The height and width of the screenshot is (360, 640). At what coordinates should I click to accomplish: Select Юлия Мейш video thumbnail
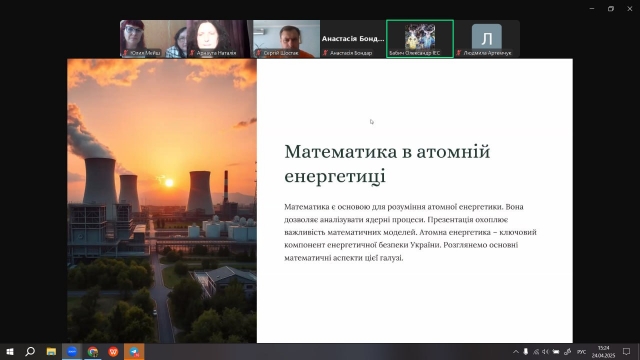point(153,39)
